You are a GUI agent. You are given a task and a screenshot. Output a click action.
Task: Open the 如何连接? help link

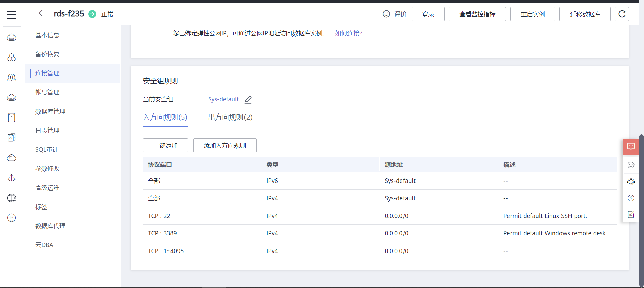tap(348, 33)
